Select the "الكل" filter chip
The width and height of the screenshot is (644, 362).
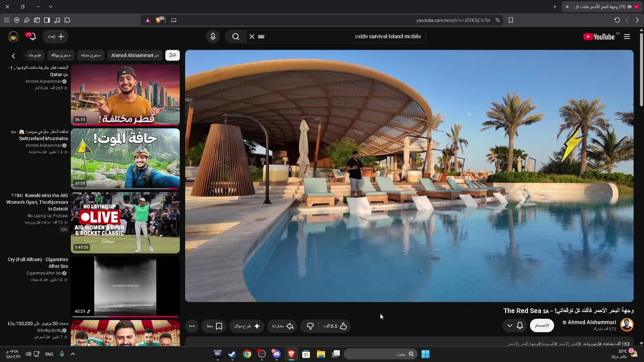(x=173, y=55)
